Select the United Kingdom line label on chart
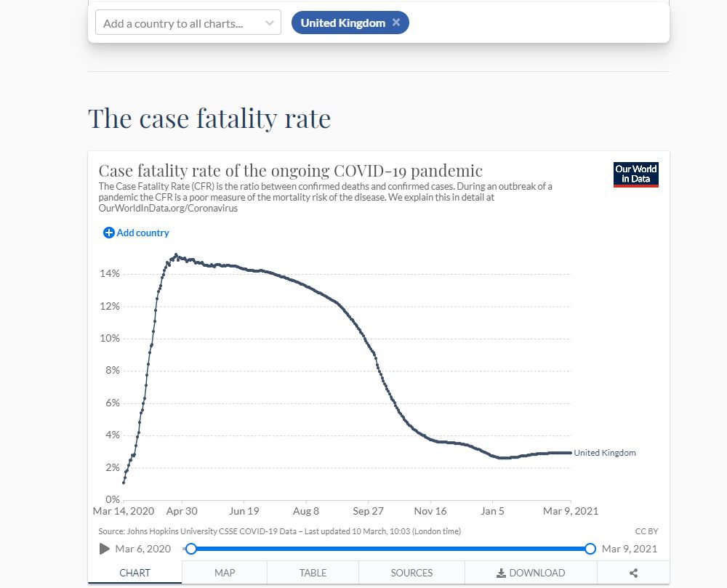 (605, 453)
